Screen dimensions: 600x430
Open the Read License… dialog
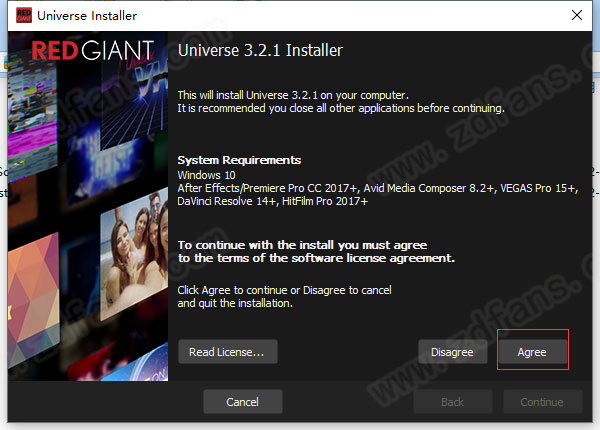pyautogui.click(x=228, y=352)
